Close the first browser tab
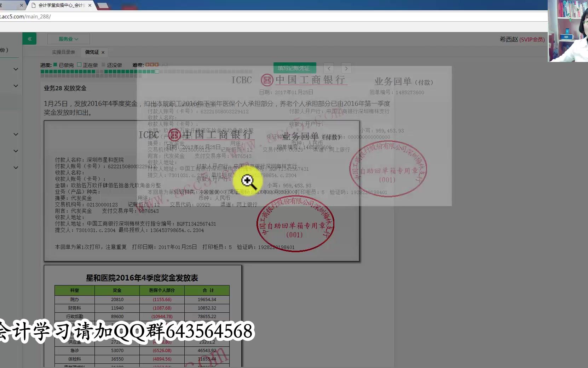588x368 pixels. [x=22, y=5]
